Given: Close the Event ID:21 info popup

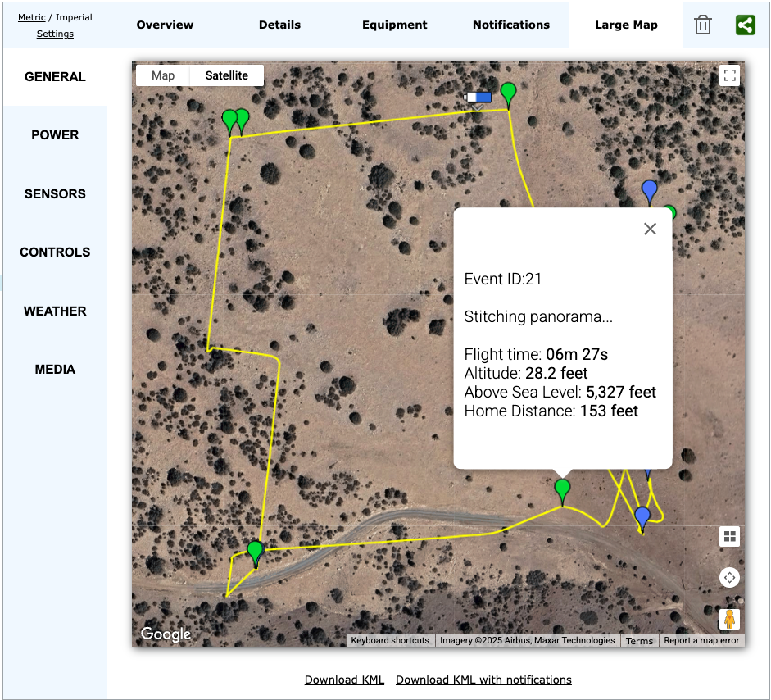Looking at the screenshot, I should point(650,230).
